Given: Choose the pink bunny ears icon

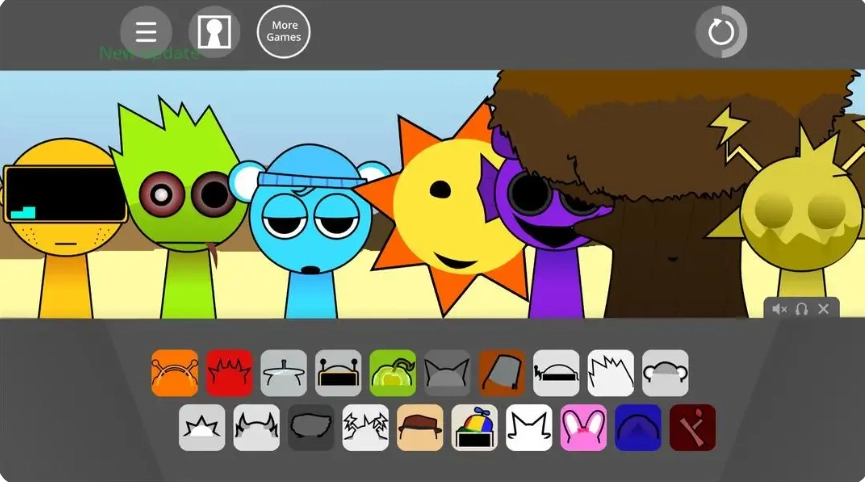Looking at the screenshot, I should point(583,428).
